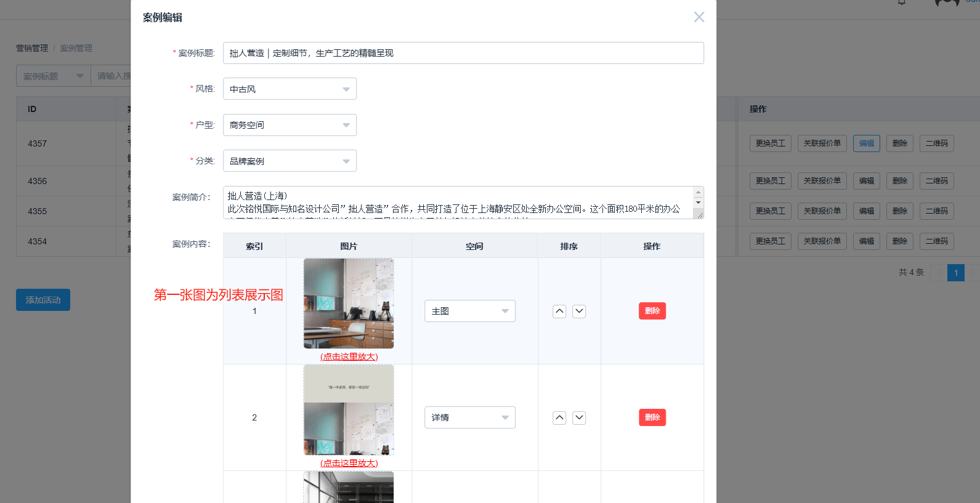Click the 更换员工 button for case 4357

771,143
